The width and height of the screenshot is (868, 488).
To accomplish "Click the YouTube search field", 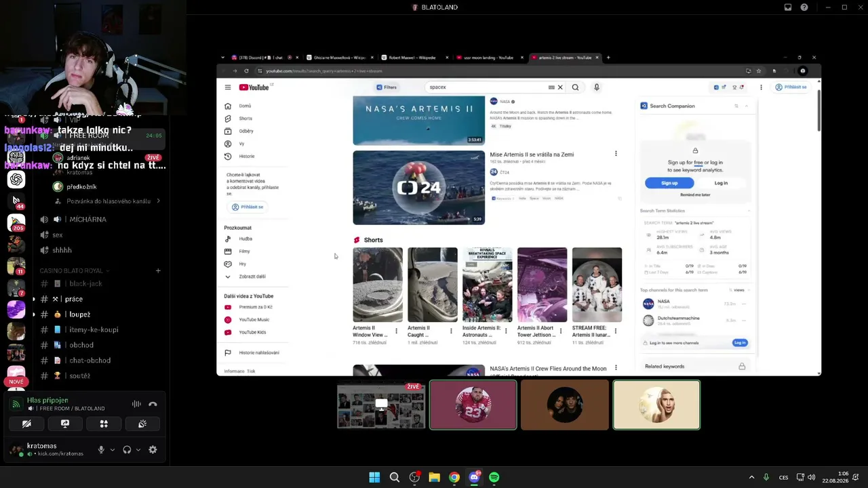I will point(487,87).
